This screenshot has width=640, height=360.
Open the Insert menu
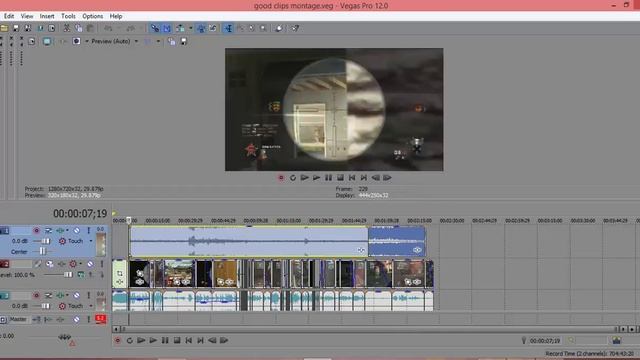click(x=47, y=16)
